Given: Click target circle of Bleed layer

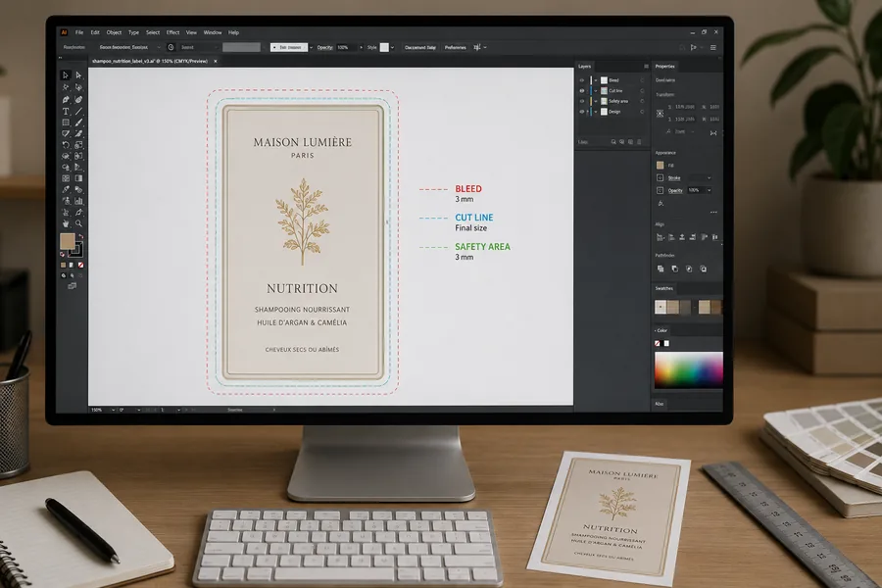Looking at the screenshot, I should click(x=642, y=80).
